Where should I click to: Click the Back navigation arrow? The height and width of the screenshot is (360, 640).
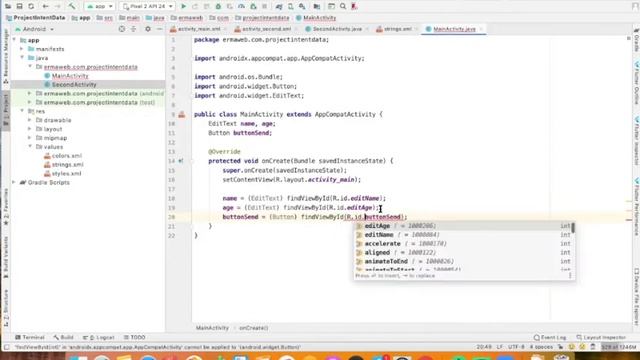[46, 6]
